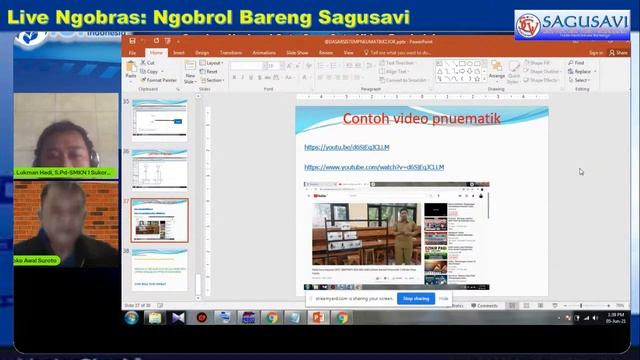Select slide 37 thumbnail
This screenshot has height=360, width=640.
coord(160,220)
